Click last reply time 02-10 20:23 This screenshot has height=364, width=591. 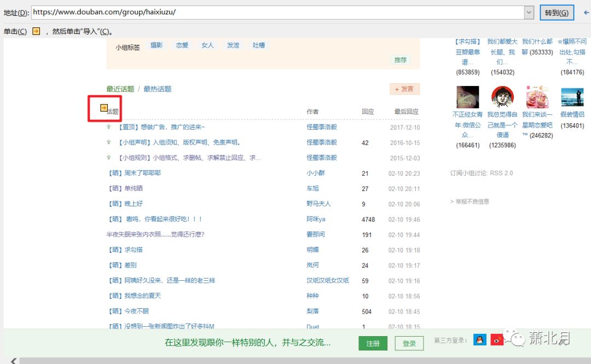tap(404, 174)
